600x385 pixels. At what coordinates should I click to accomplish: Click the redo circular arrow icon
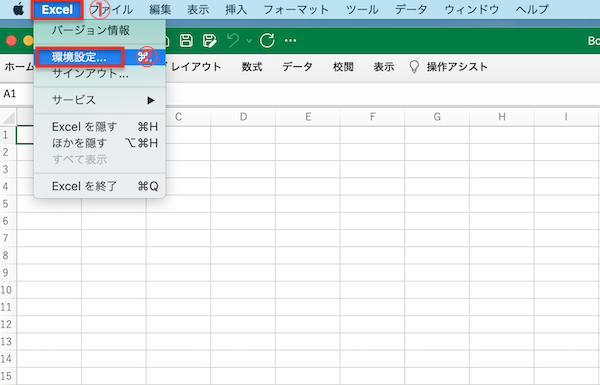267,40
